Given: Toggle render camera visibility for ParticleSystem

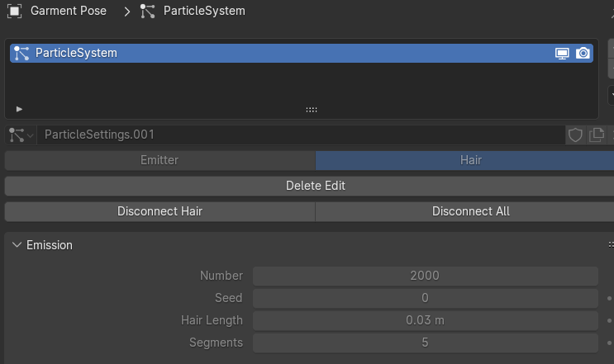Looking at the screenshot, I should click(x=583, y=54).
